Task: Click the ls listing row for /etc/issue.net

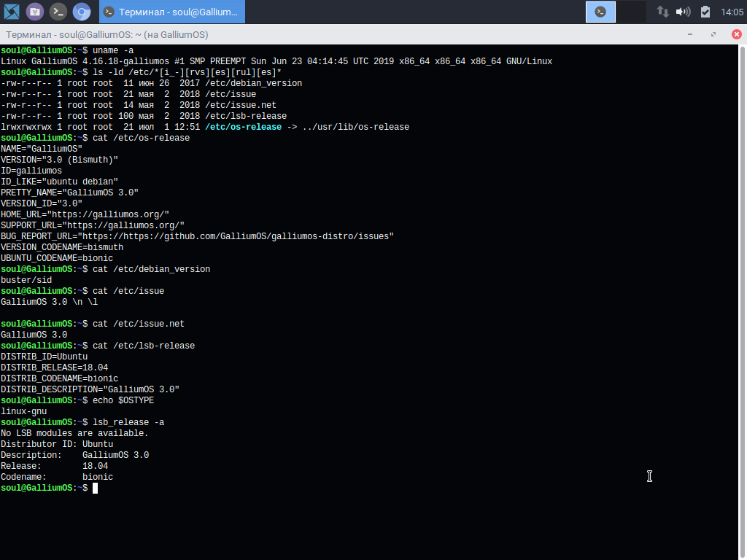Action: [x=138, y=105]
